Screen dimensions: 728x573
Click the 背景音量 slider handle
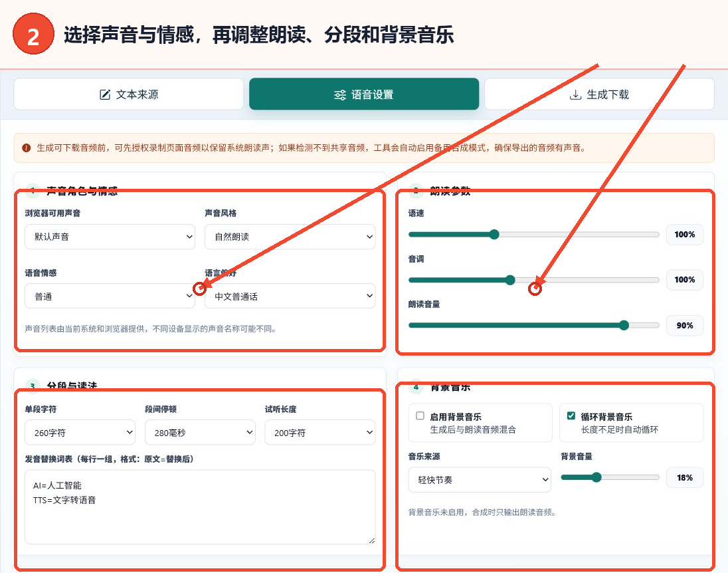click(x=596, y=477)
